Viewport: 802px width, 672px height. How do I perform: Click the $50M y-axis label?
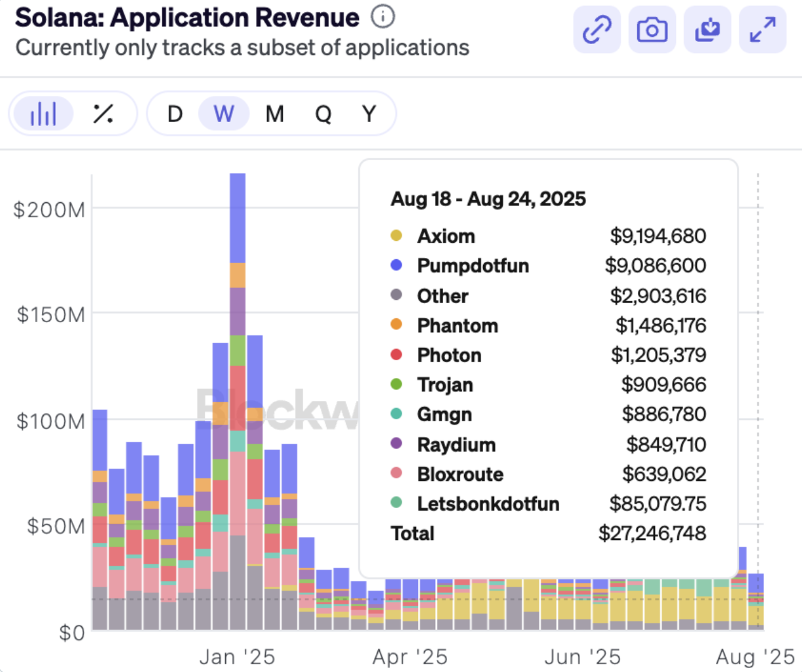click(x=56, y=526)
